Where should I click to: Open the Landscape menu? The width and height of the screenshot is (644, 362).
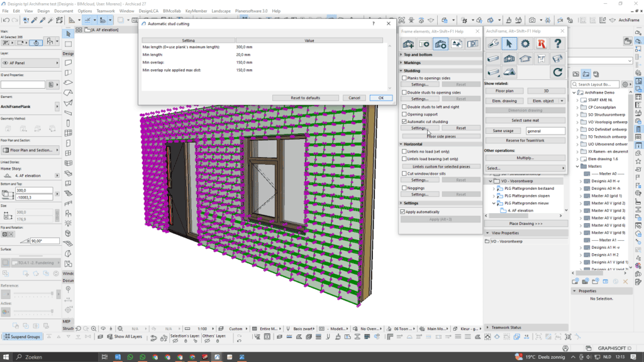click(221, 11)
